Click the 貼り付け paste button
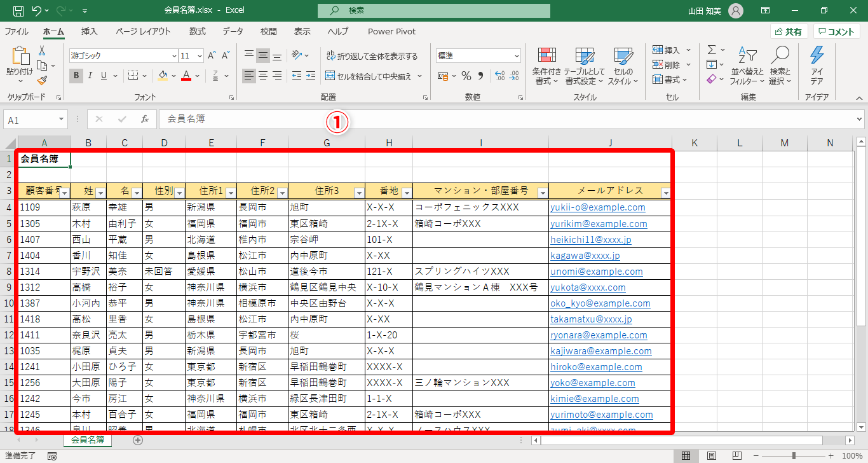This screenshot has width=868, height=463. point(19,66)
